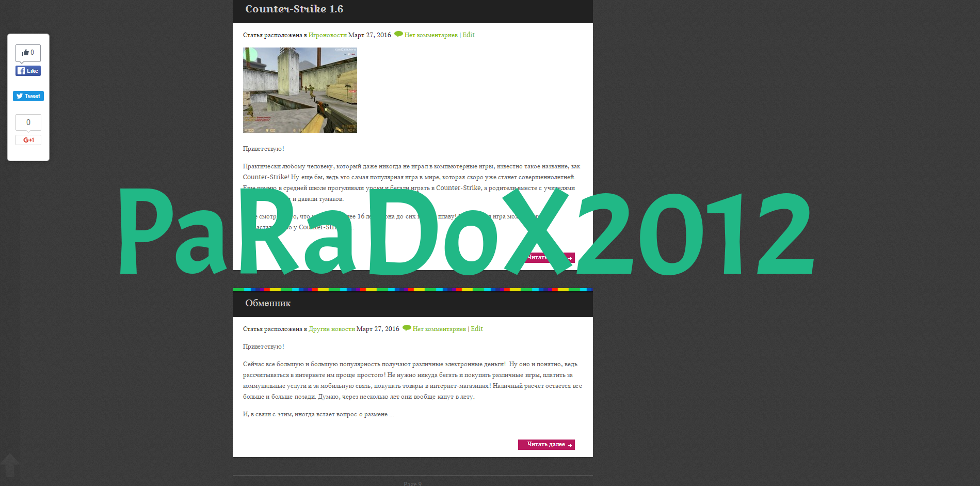The image size is (980, 486).
Task: Open the Игроновости category link
Action: coord(328,35)
